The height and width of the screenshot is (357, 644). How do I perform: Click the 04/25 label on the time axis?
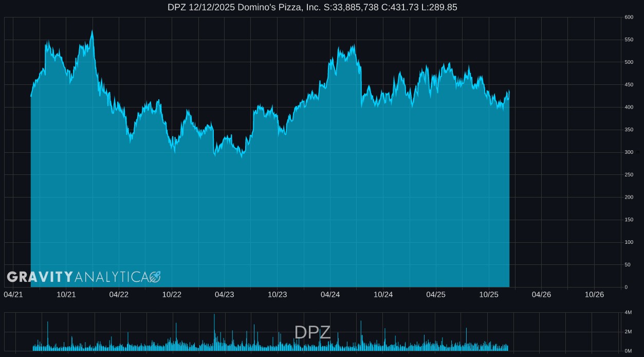click(x=436, y=295)
